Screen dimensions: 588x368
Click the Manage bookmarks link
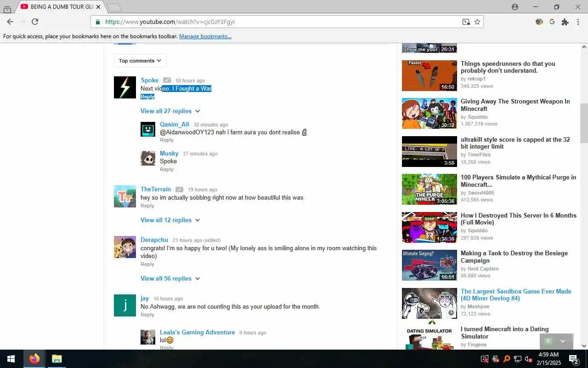(205, 36)
